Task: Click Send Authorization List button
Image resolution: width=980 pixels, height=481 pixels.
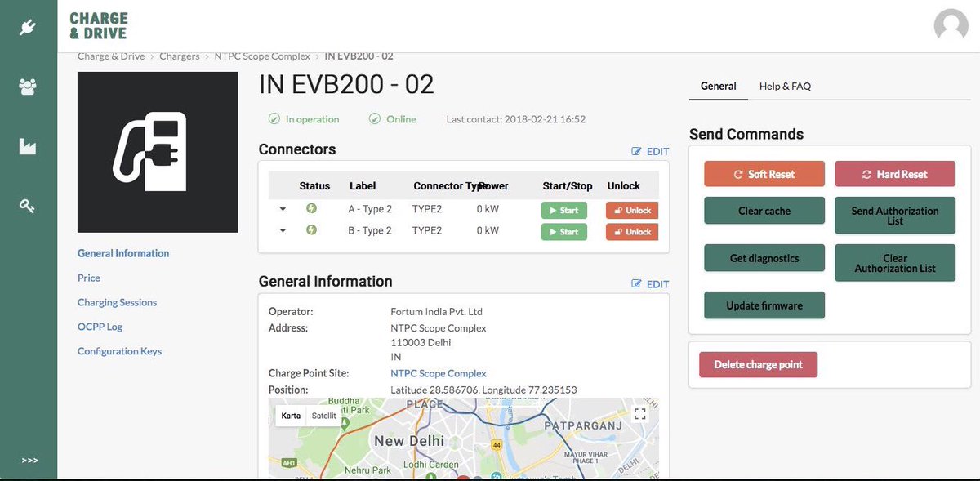Action: pos(895,216)
